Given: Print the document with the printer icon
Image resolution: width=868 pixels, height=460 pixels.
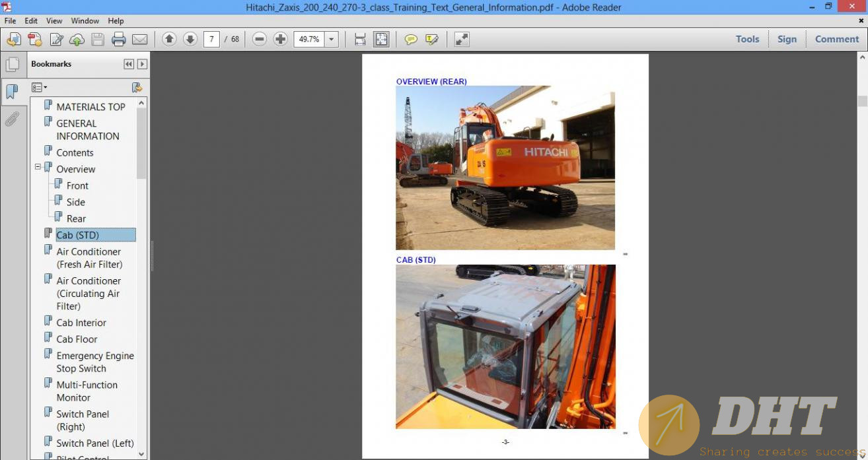Looking at the screenshot, I should coord(119,40).
